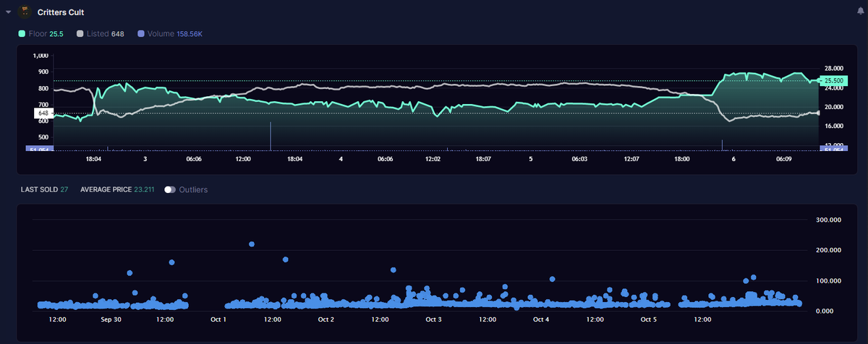Click the 200.000 scatter axis label
The width and height of the screenshot is (868, 344).
[x=829, y=250]
